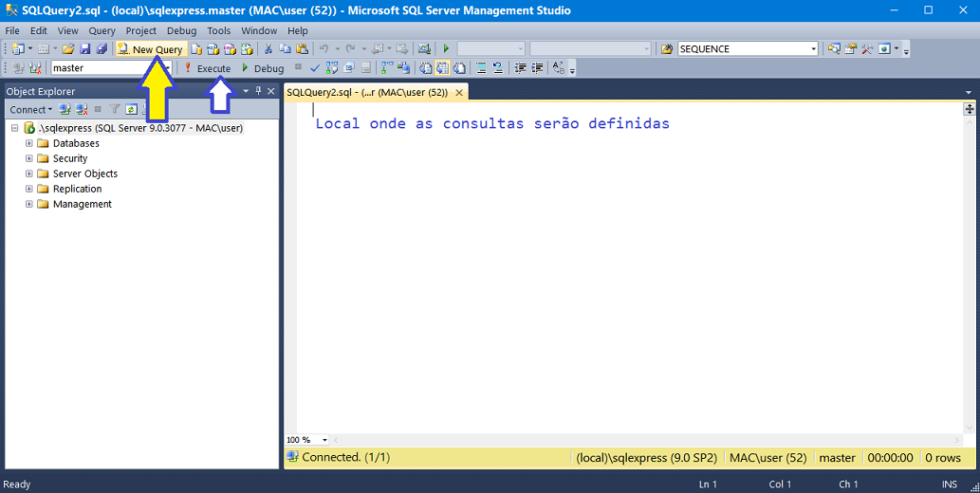Close the Object Explorer panel
Viewport: 980px width, 493px height.
tap(271, 91)
